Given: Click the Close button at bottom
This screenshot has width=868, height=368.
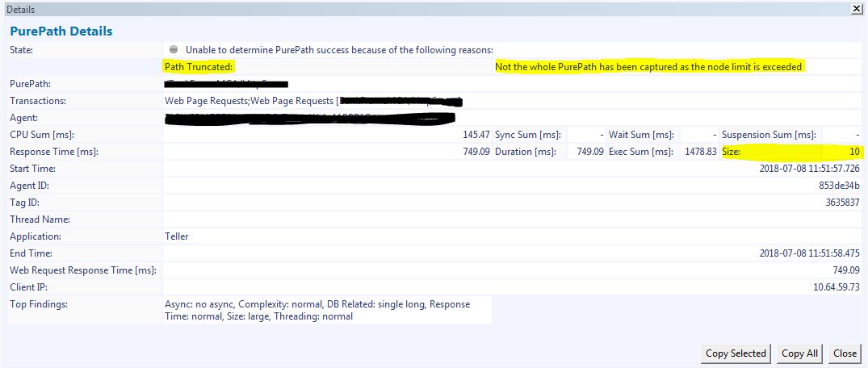Looking at the screenshot, I should pos(845,353).
